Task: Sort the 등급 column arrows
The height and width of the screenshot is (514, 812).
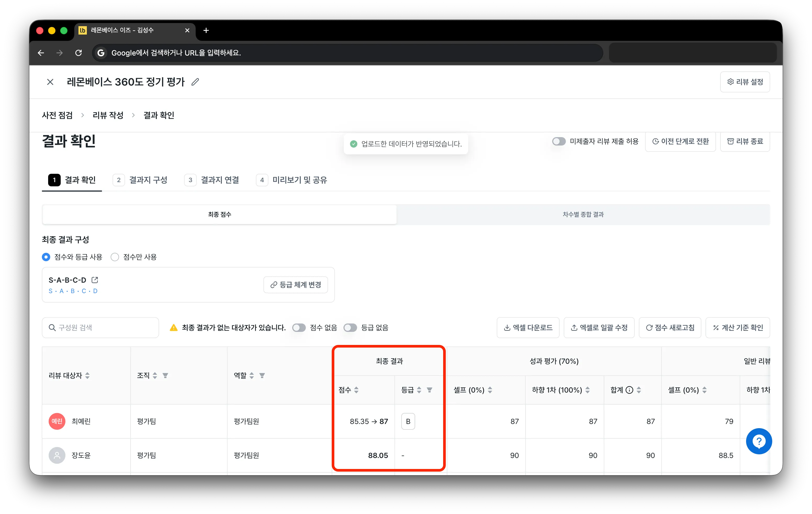Action: click(419, 390)
